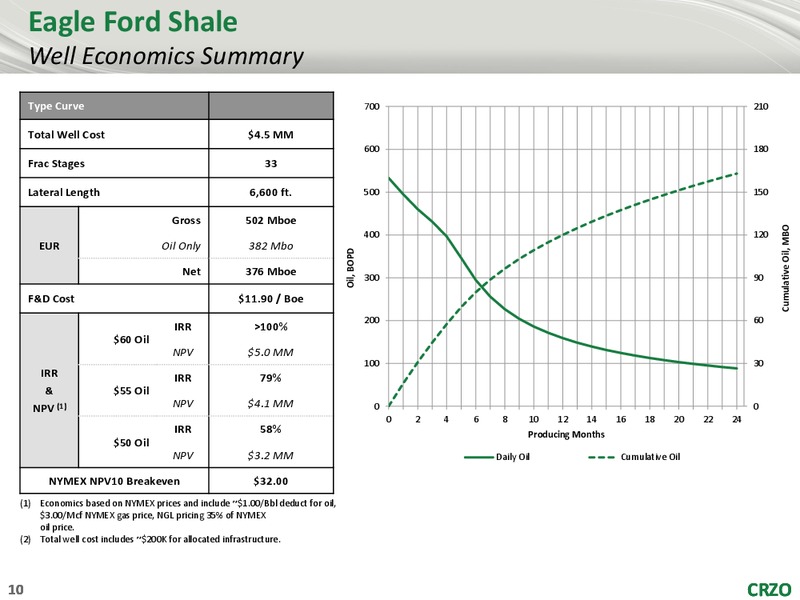Click the "$50 Oil" scenario label
800x600 pixels.
coord(131,442)
